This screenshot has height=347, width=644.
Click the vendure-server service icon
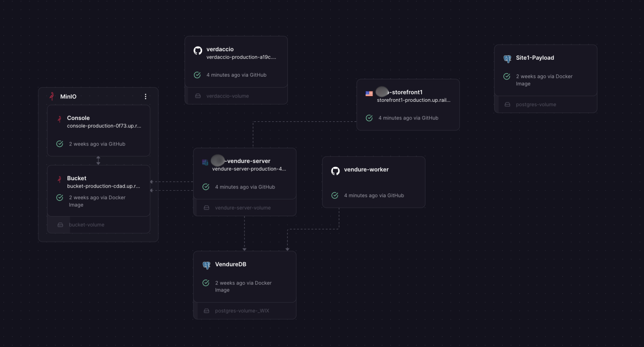pyautogui.click(x=205, y=162)
